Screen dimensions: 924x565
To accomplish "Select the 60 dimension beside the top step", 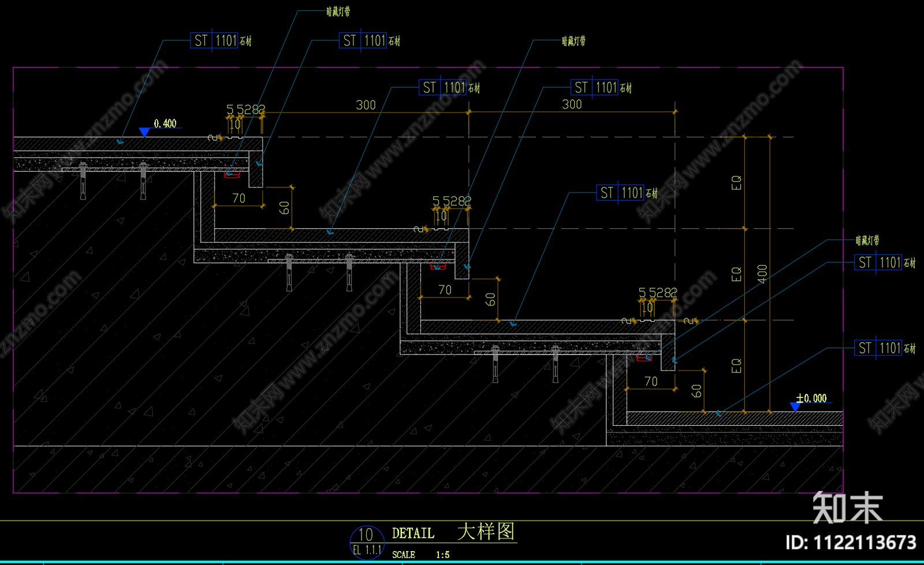I will 284,207.
